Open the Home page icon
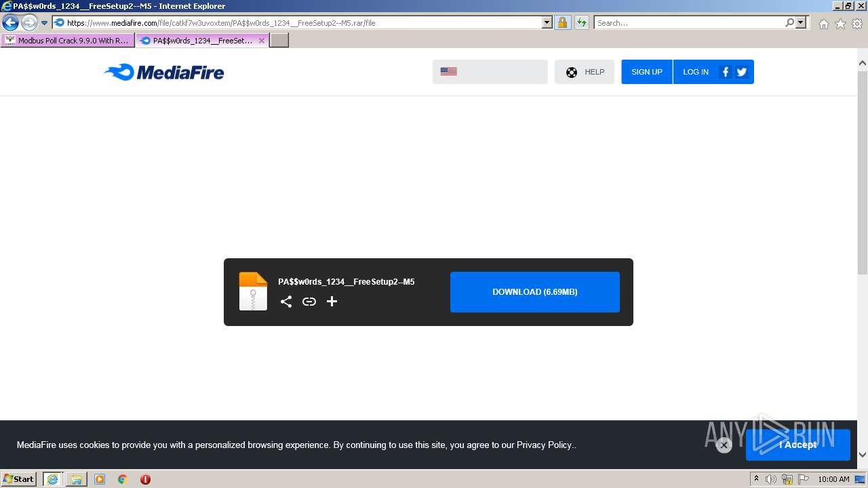Screen dimensions: 868x488 tap(823, 24)
